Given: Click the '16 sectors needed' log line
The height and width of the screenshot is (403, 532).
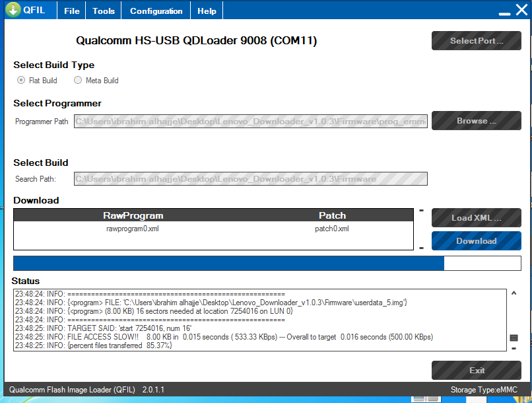Looking at the screenshot, I should click(x=154, y=311).
